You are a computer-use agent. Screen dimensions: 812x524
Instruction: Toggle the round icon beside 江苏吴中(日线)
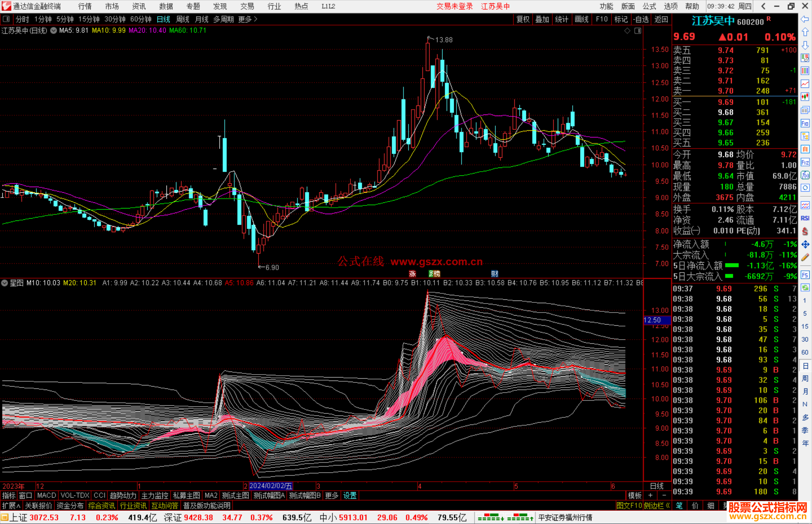[x=53, y=30]
